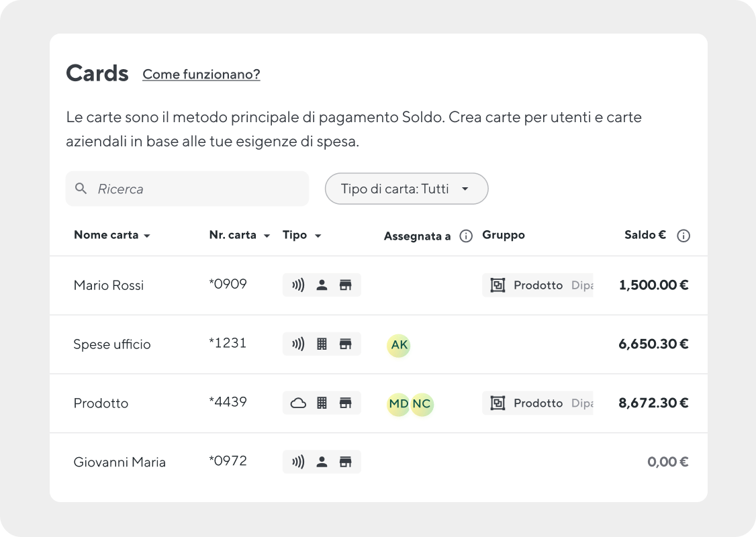Click the person icon in Giovanni Maria row
Screen dimensions: 756x537
[x=322, y=462]
